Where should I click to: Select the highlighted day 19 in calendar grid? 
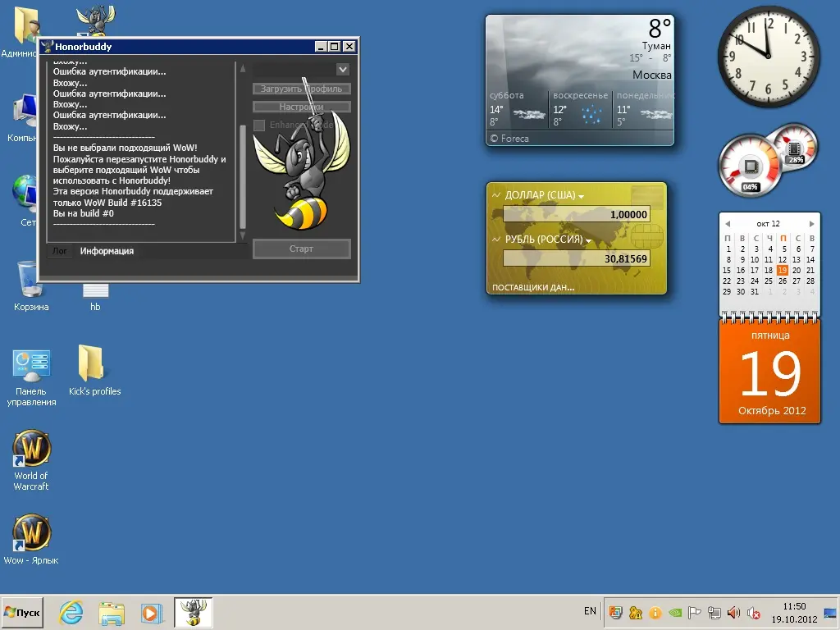coord(782,271)
